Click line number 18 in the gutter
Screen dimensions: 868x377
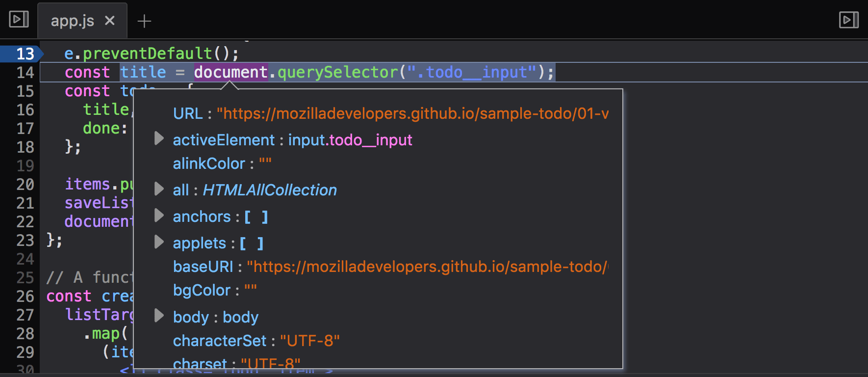tap(25, 147)
